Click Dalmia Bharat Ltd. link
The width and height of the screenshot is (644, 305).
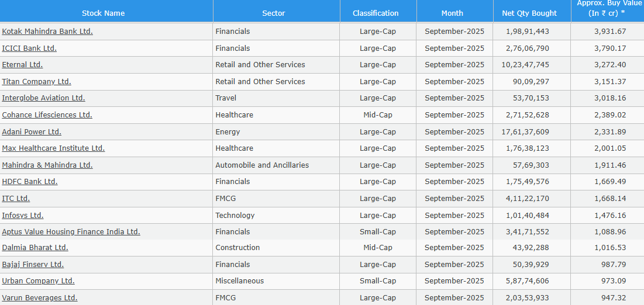click(x=35, y=248)
